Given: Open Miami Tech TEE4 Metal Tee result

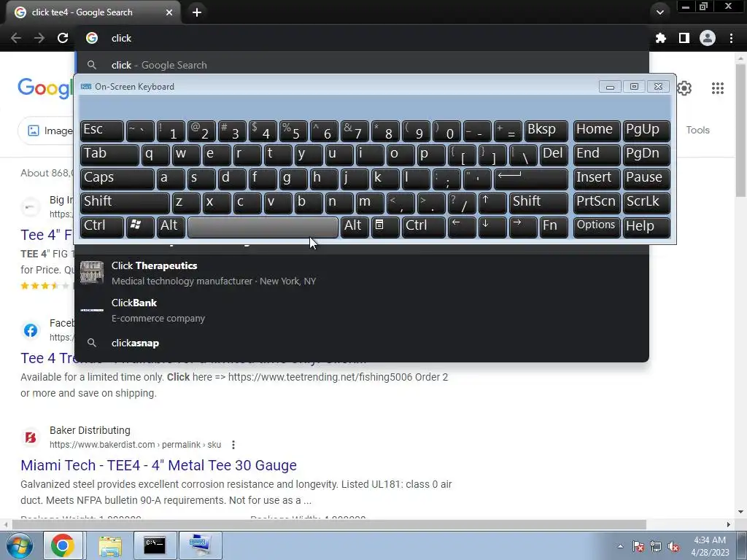Looking at the screenshot, I should [158, 465].
